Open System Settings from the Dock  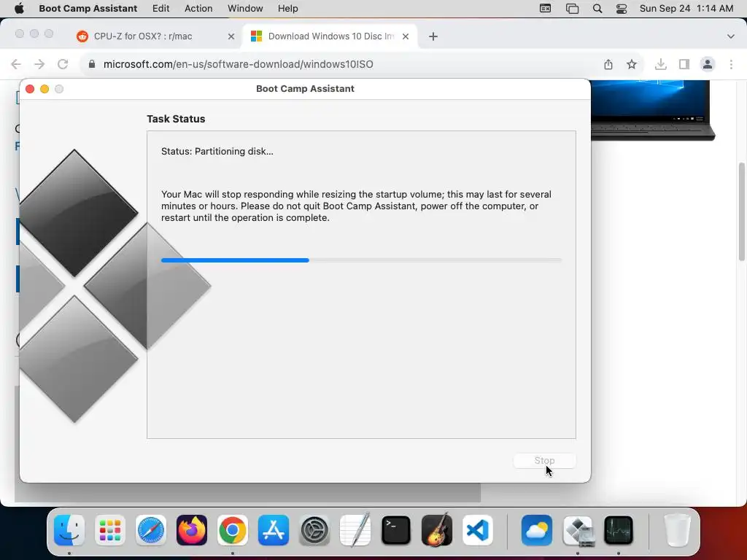[314, 530]
